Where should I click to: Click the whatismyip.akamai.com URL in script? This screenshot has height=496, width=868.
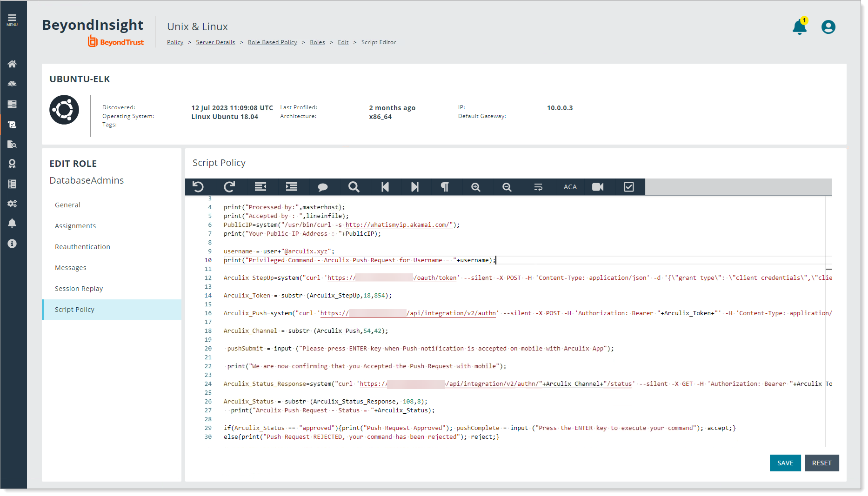(x=399, y=225)
